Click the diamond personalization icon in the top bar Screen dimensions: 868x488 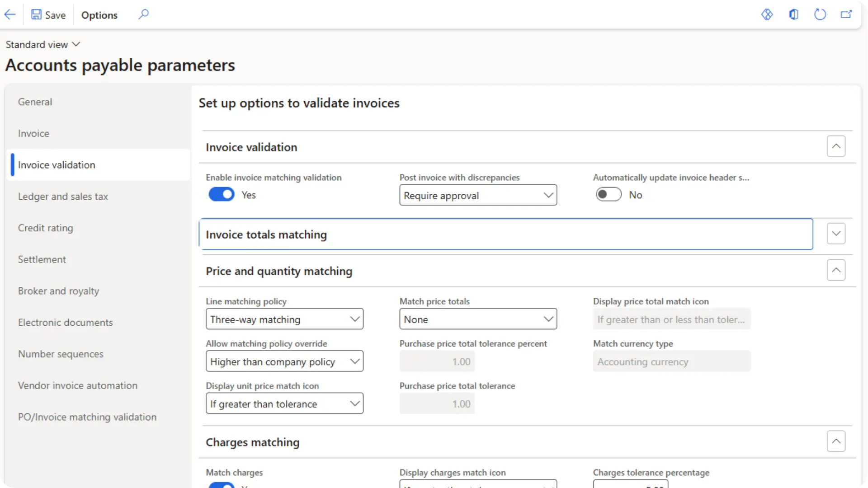pyautogui.click(x=767, y=14)
